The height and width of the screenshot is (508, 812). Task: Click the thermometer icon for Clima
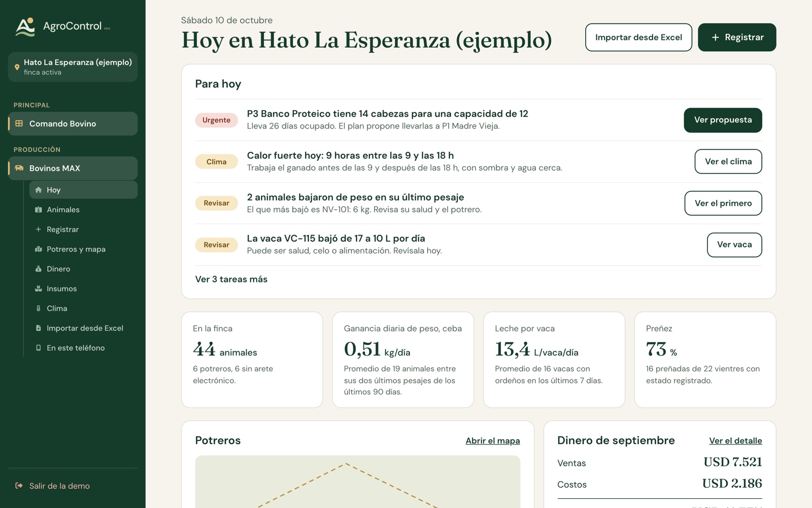click(38, 308)
